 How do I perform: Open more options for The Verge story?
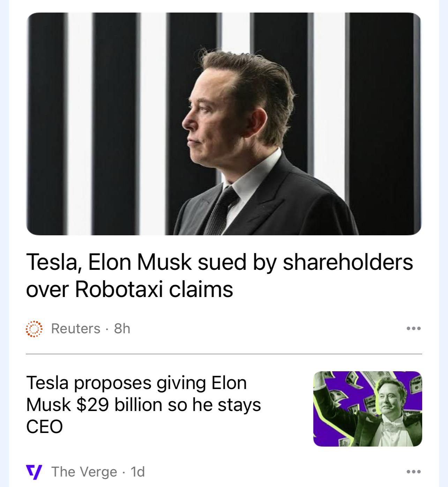pos(413,472)
